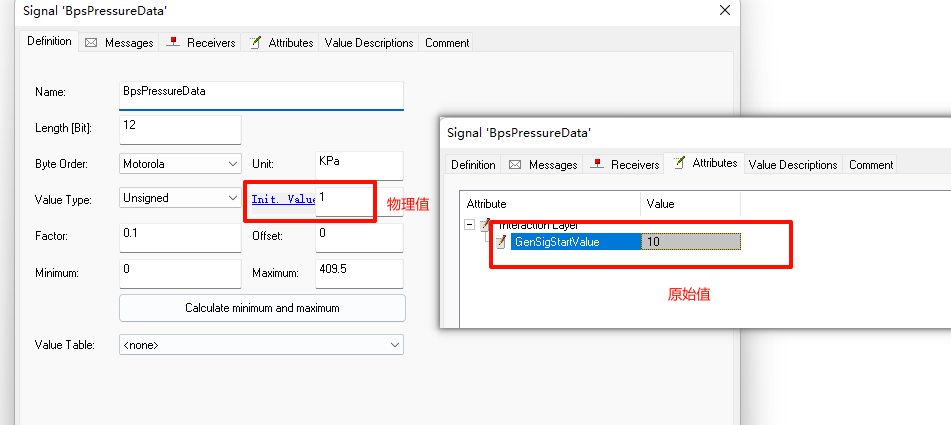Screen dimensions: 951x425
Task: Click Calculate minimum and maximum button
Action: point(262,308)
